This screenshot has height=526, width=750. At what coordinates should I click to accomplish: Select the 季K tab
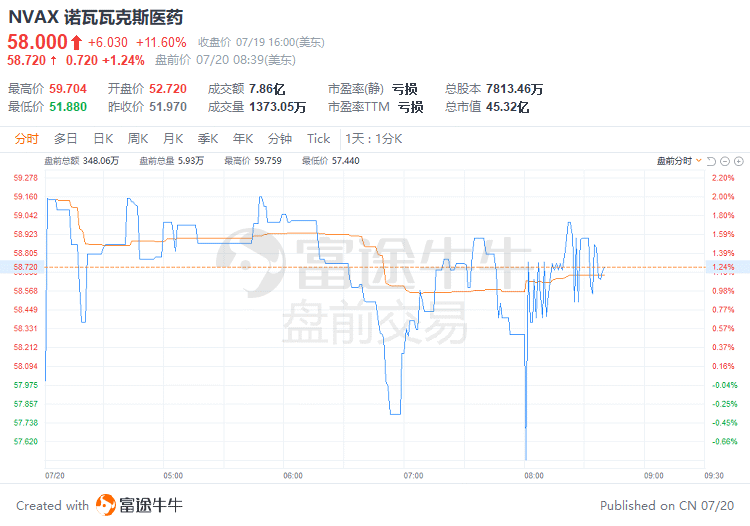[208, 139]
